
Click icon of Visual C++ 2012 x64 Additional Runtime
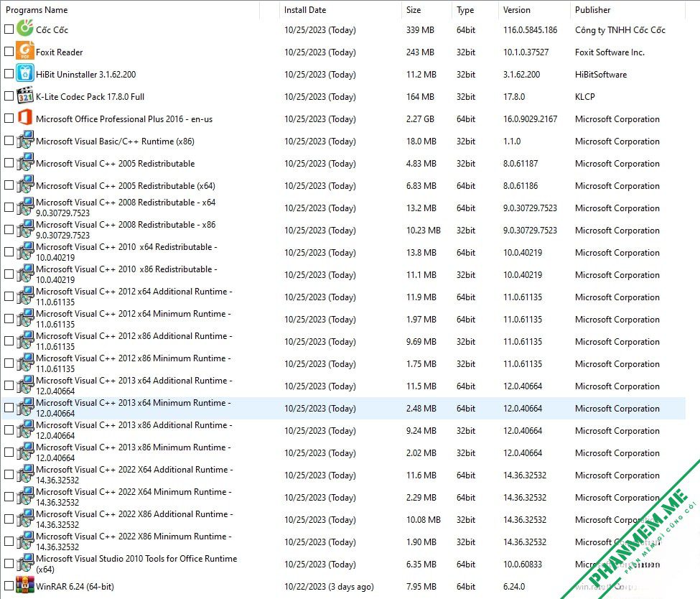(25, 296)
